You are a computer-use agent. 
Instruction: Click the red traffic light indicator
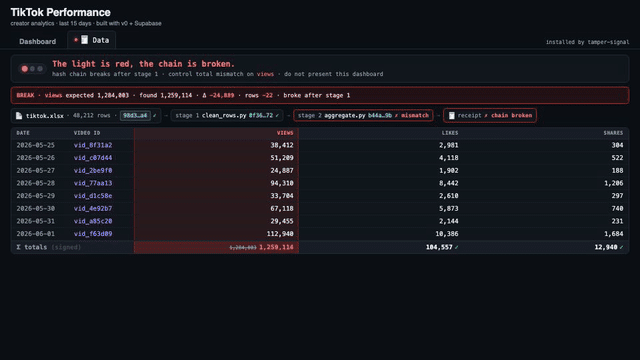pyautogui.click(x=25, y=69)
